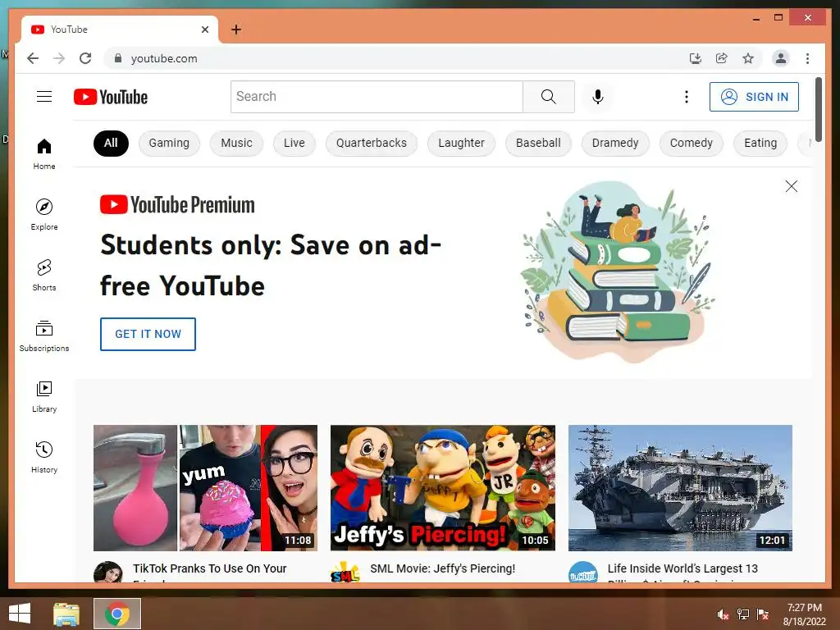
Task: Open the aircraft carrier video thumbnail
Action: point(680,487)
